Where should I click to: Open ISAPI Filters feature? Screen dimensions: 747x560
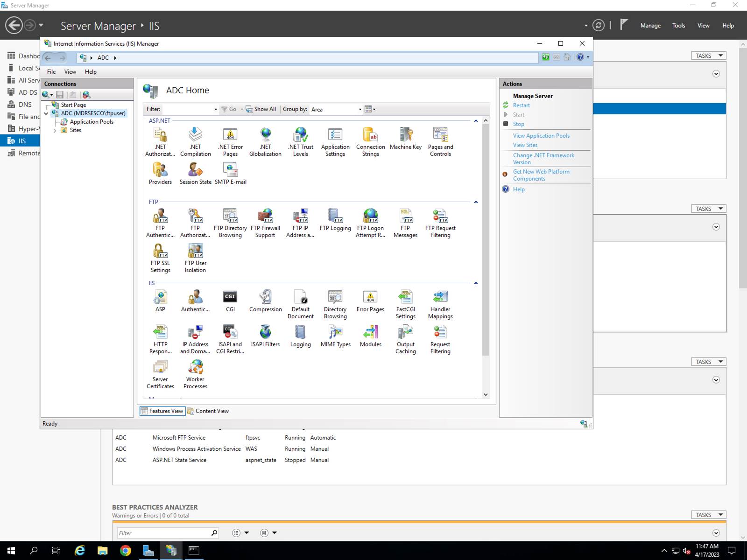coord(265,336)
